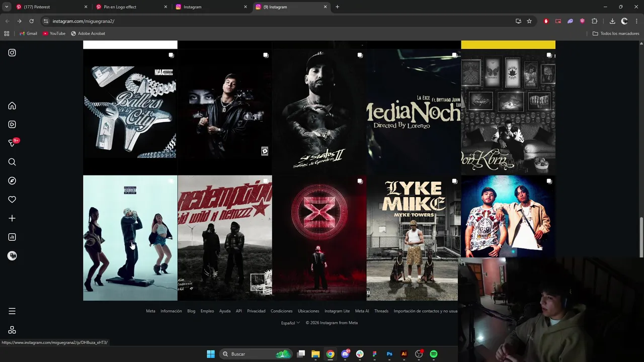
Task: Switch to the Pin en Logo effect tab
Action: (132, 7)
